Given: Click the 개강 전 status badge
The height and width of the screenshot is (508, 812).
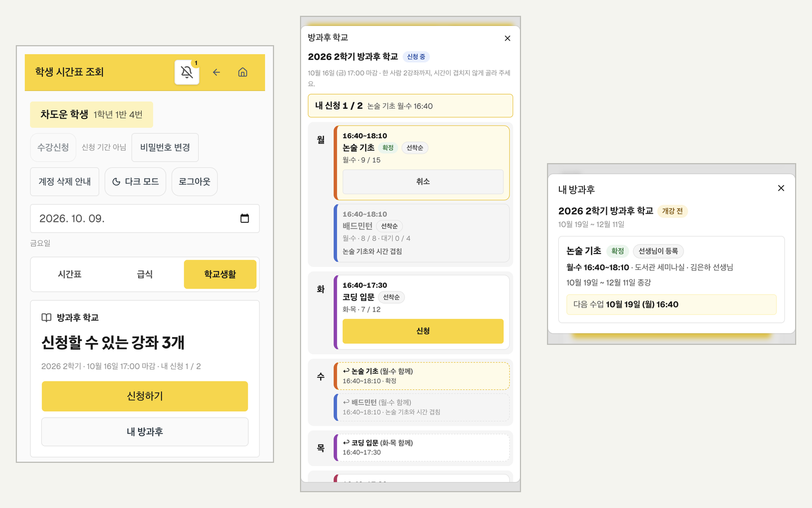Looking at the screenshot, I should click(672, 211).
